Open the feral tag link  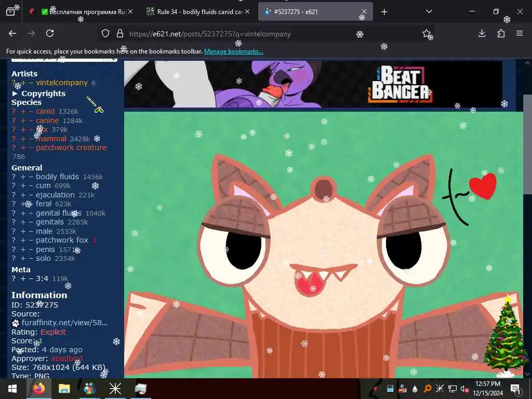coord(44,204)
